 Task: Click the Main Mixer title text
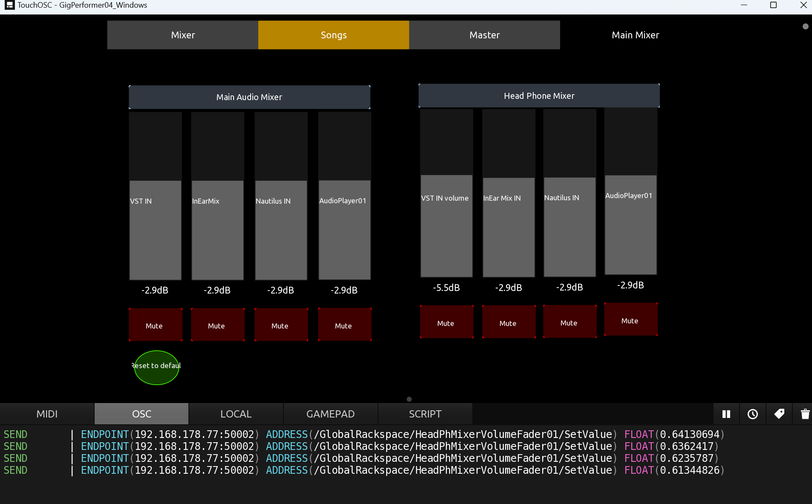click(636, 35)
